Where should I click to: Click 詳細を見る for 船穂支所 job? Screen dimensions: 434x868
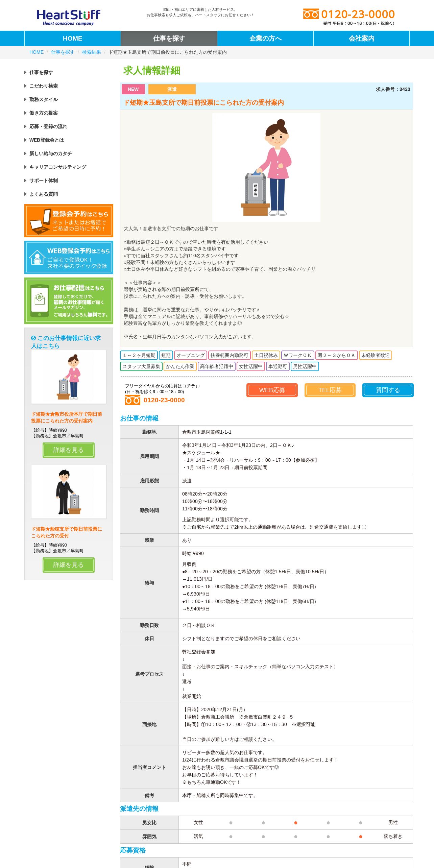point(69,565)
